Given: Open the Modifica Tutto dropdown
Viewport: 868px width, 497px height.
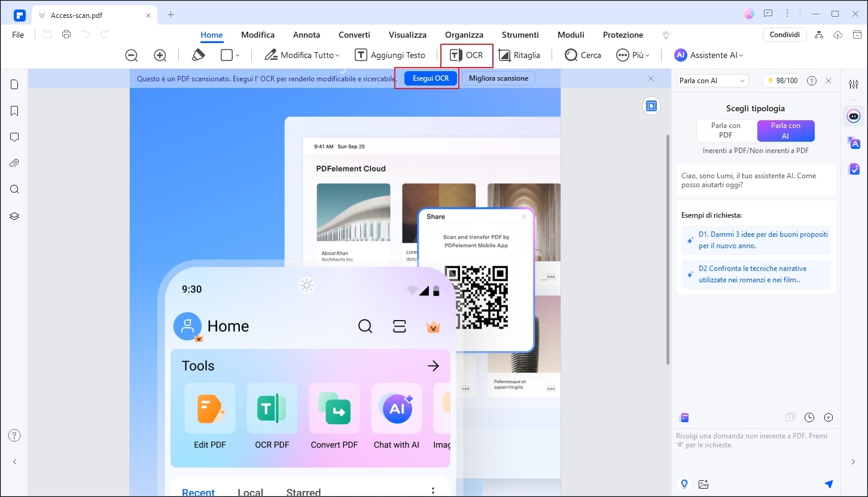Looking at the screenshot, I should click(x=302, y=55).
